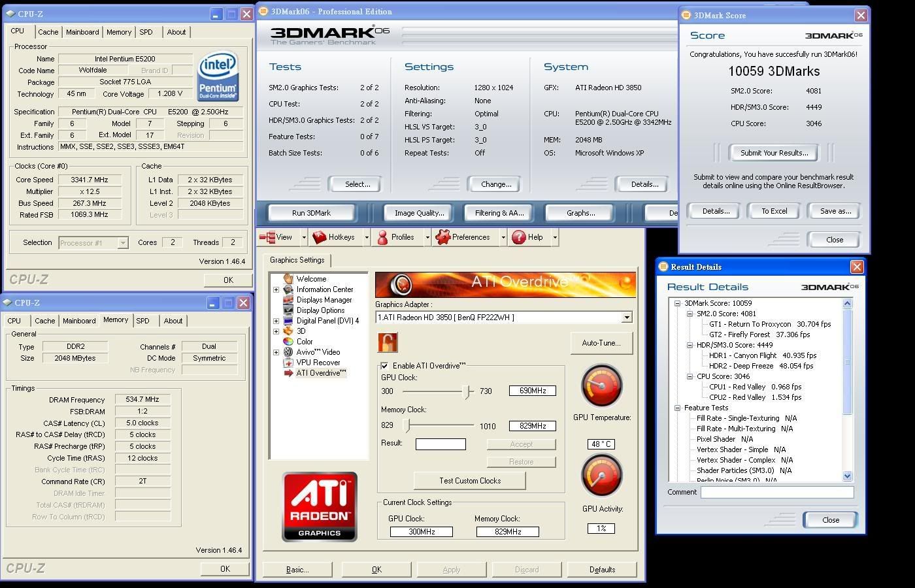Open the Graphics Adapter dropdown
The image size is (915, 588).
[x=627, y=318]
